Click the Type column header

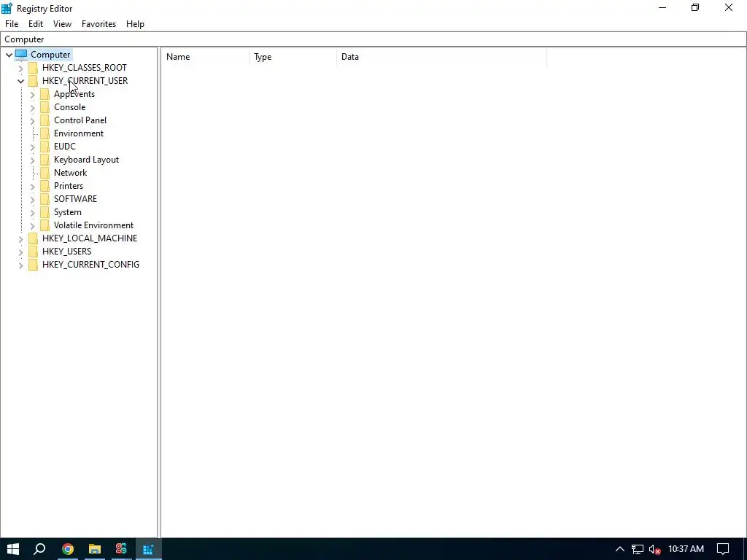pos(293,57)
